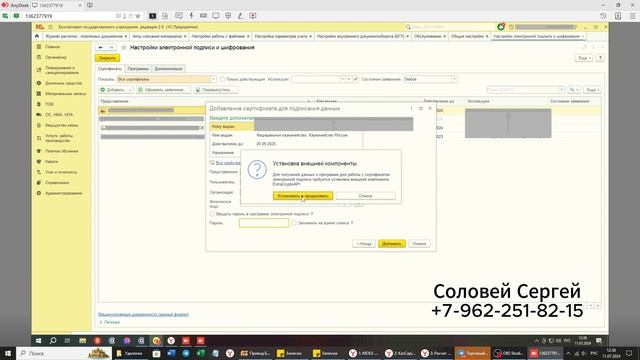The image size is (640, 360).
Task: Open 'Материальные запасы' section
Action: click(x=65, y=94)
